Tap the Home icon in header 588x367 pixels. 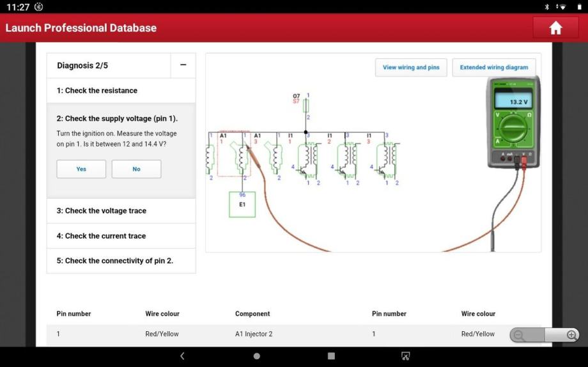[x=555, y=27]
